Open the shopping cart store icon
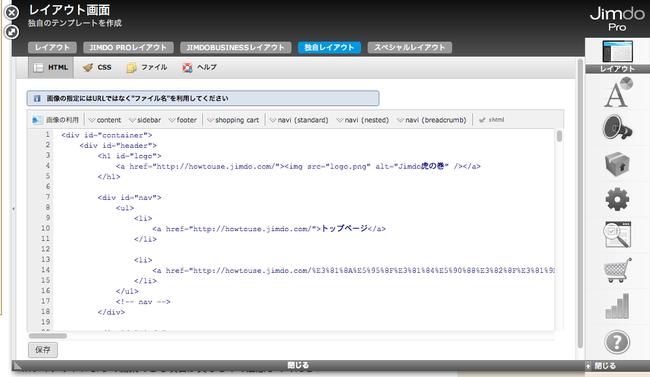 pos(618,270)
